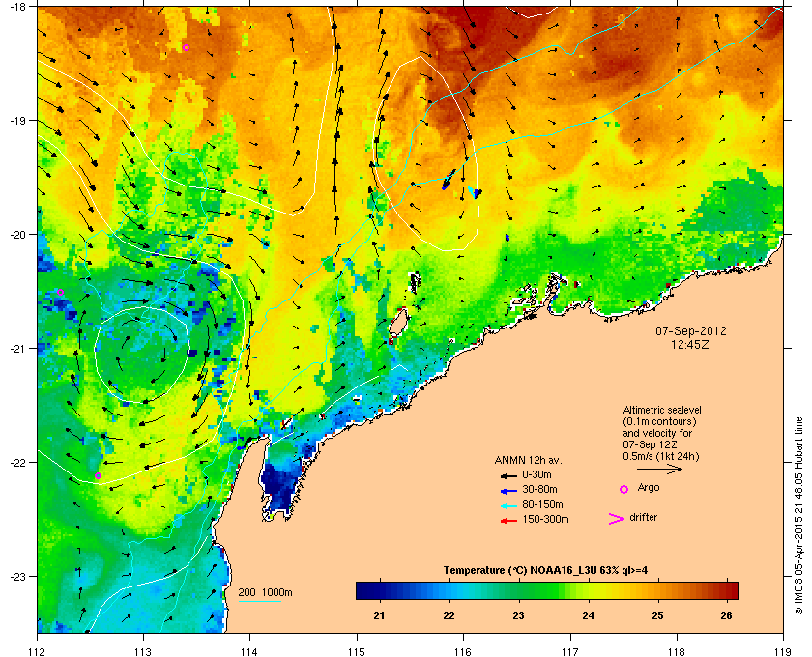The height and width of the screenshot is (657, 812).
Task: Click the Argo float marker near 20.5S 112.2E
Action: 60,293
